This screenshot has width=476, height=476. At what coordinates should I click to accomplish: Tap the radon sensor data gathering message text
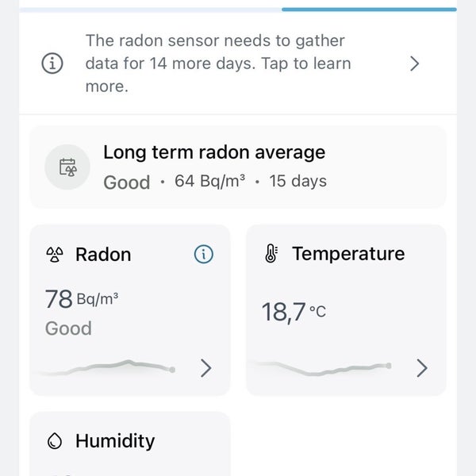[x=218, y=63]
